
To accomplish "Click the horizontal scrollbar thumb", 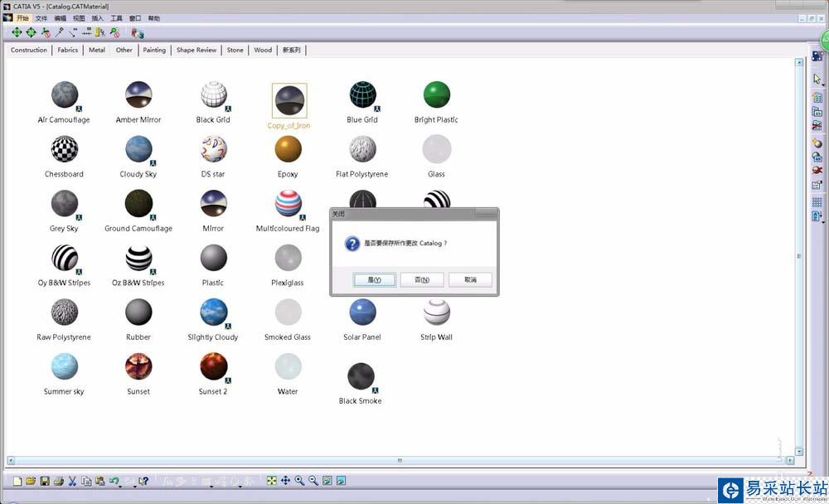I will click(x=400, y=461).
